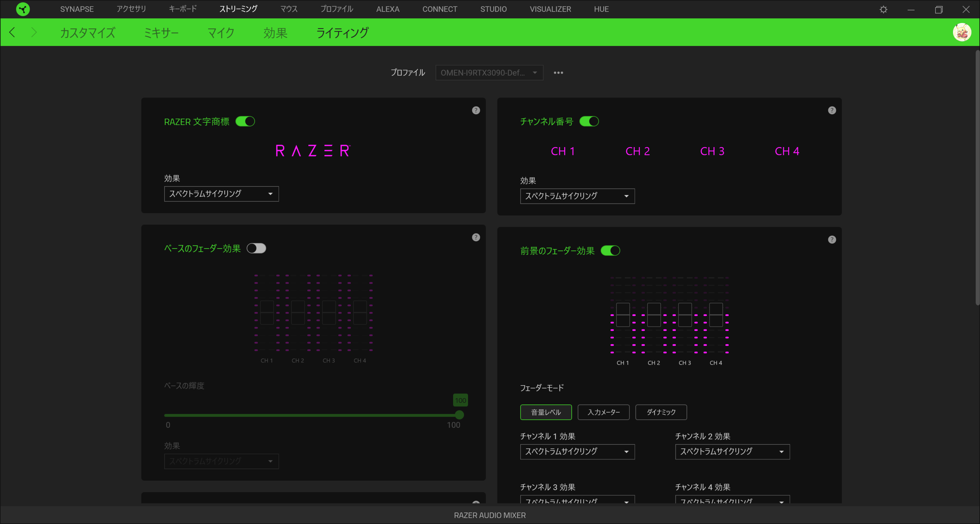
Task: Click help icon in 前景のフェーダー効果 panel
Action: coord(832,240)
